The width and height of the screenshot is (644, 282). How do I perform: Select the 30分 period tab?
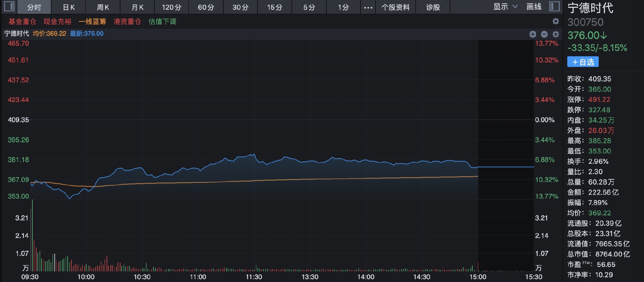point(241,7)
